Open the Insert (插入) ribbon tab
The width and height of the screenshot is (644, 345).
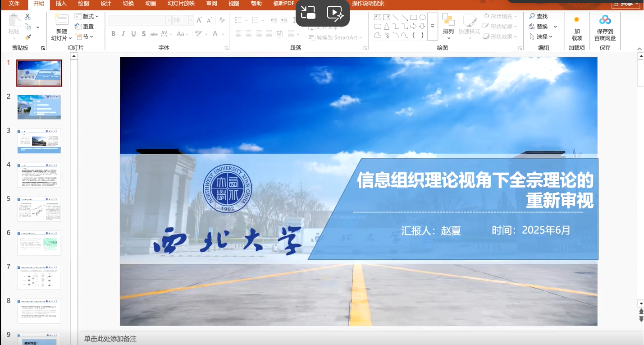click(x=61, y=4)
